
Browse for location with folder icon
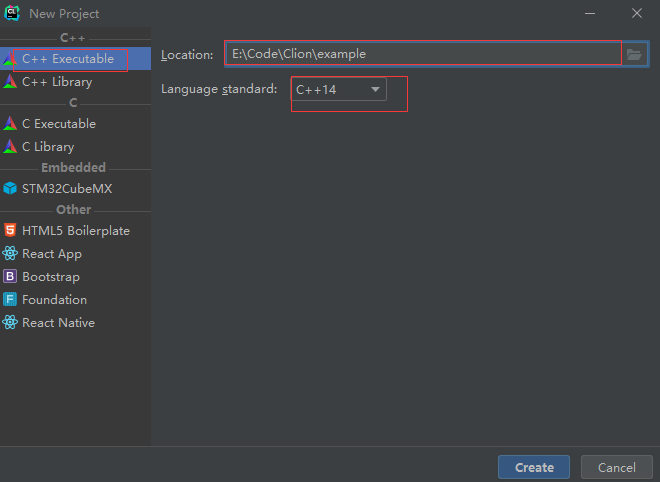pos(634,54)
